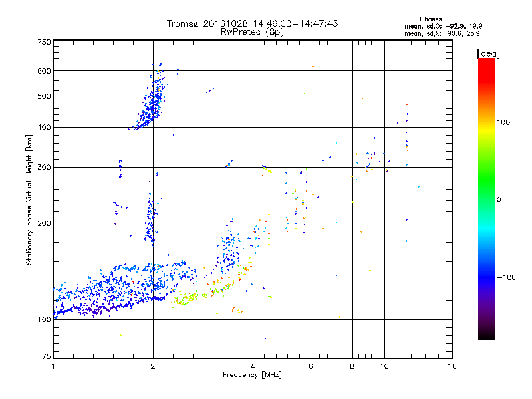Select the 'mean, sd,X: 90.6, 25.9' line

tap(442, 33)
